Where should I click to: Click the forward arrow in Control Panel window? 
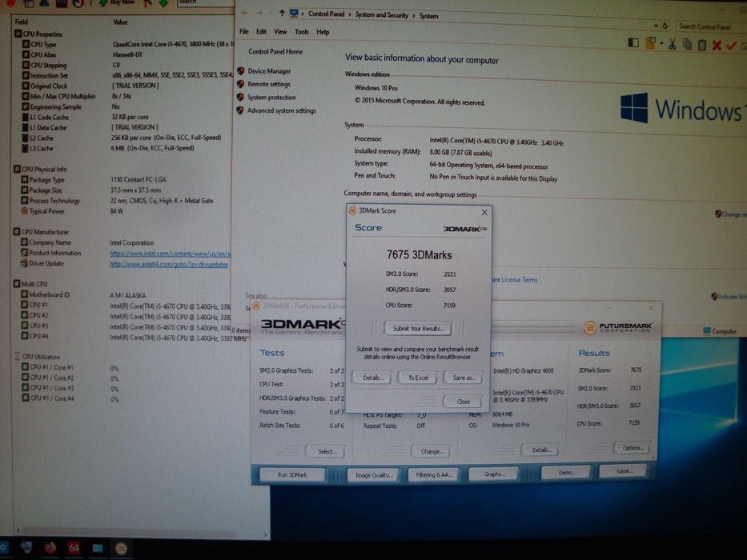259,13
